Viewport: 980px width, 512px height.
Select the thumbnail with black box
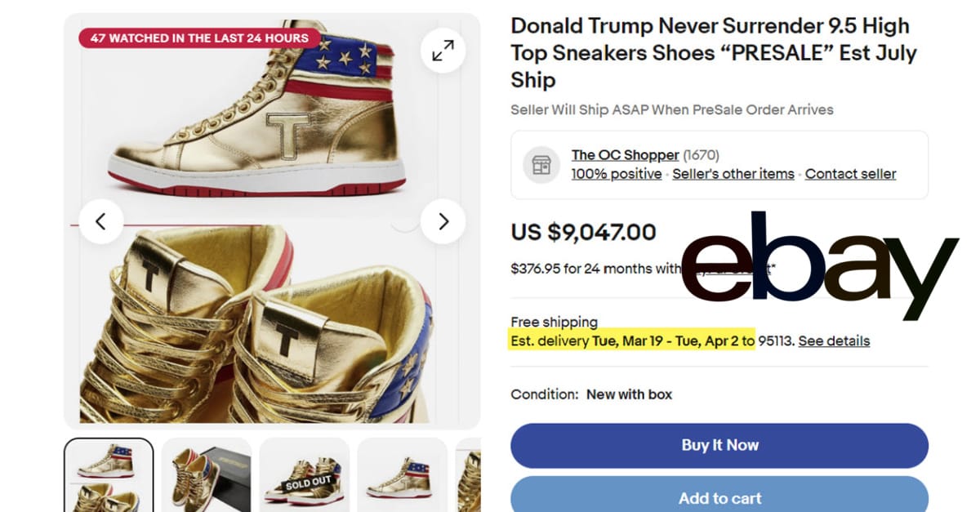206,474
